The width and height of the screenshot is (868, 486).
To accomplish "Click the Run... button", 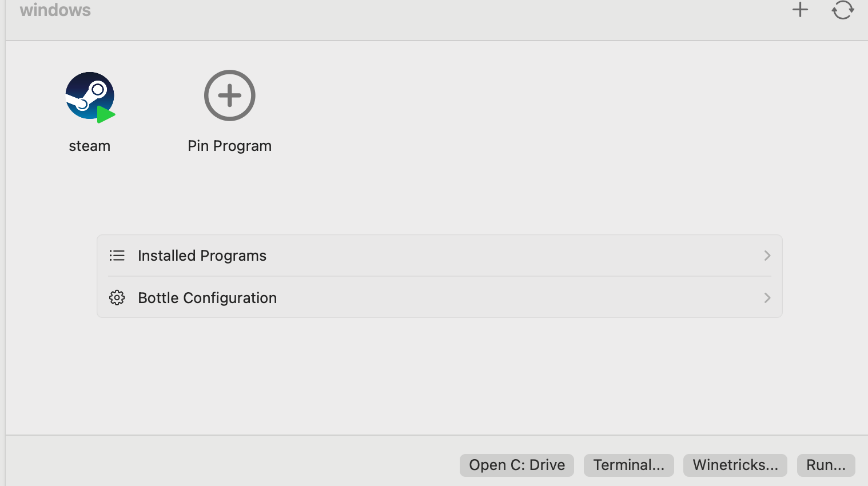I will (x=826, y=465).
